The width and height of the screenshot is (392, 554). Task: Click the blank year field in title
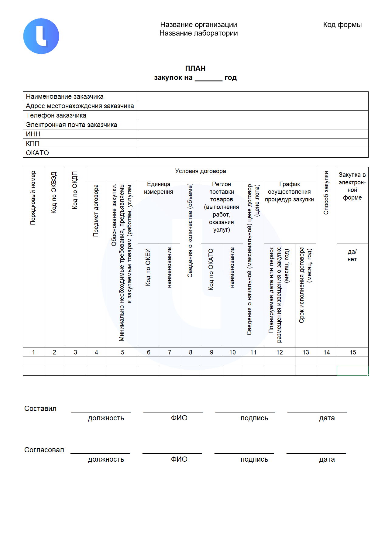click(208, 78)
